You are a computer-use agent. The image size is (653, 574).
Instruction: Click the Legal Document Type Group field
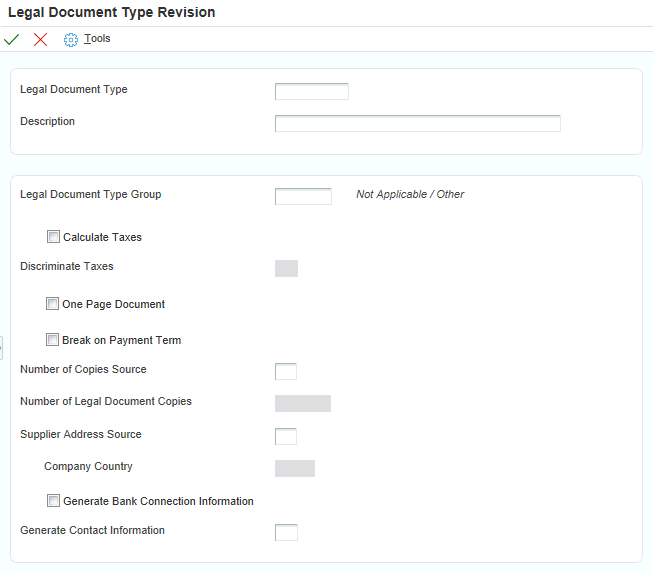(303, 196)
